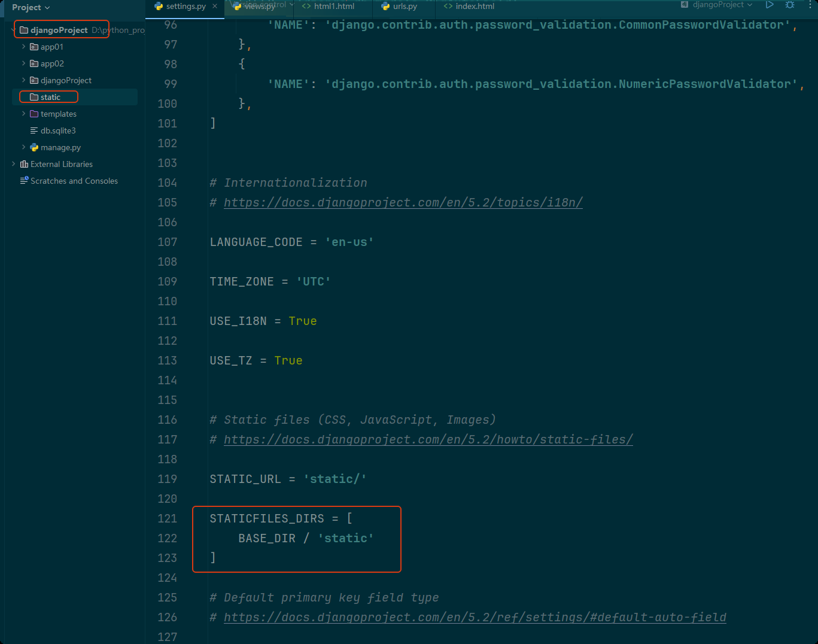Click True on the USE_I18N line

(x=303, y=321)
